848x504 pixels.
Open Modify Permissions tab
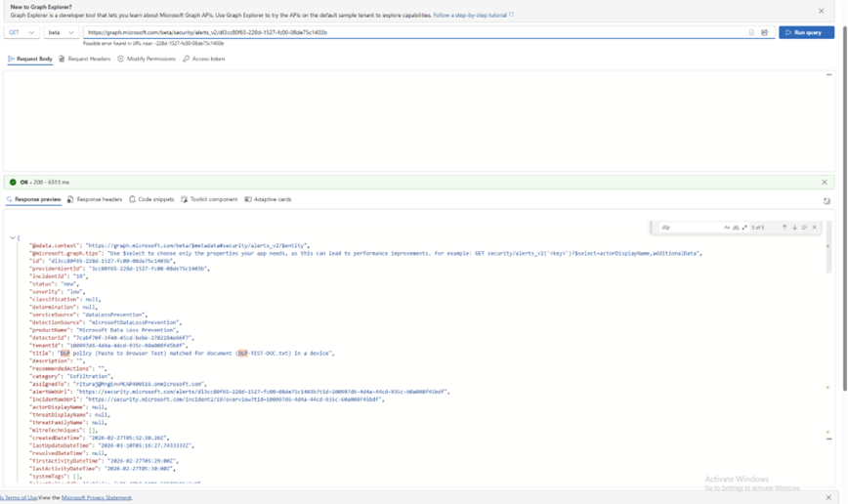click(147, 59)
